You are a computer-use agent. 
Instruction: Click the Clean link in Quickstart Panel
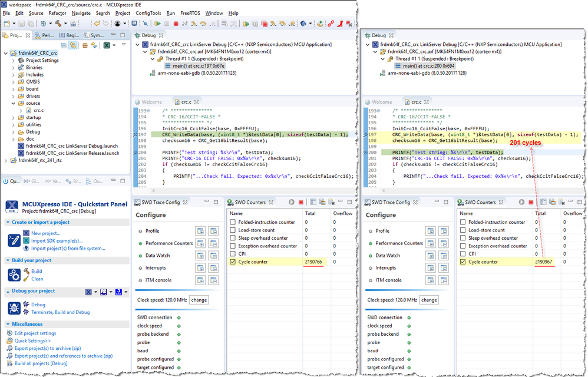37,279
